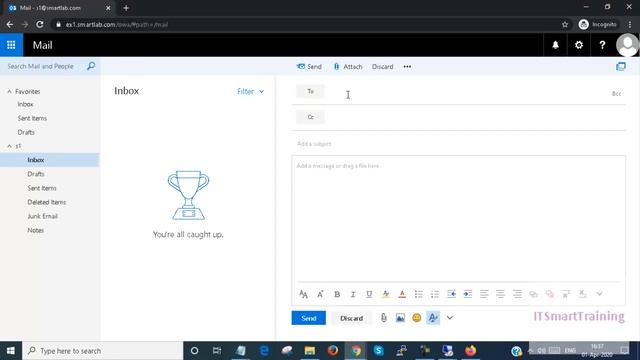Remove hyperlink icon

pyautogui.click(x=550, y=294)
